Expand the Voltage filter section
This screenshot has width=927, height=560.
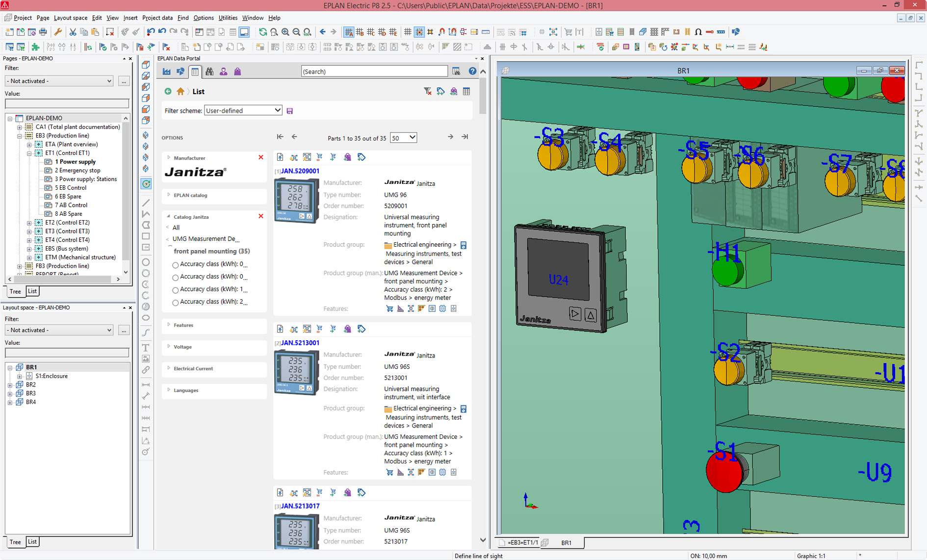click(182, 347)
